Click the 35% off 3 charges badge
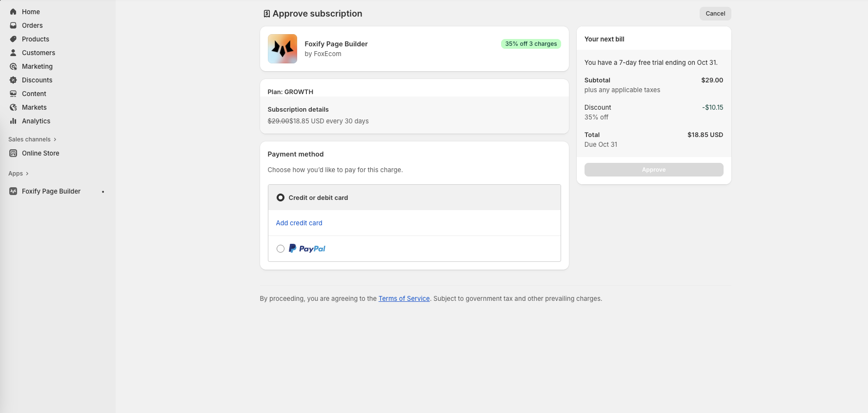This screenshot has height=413, width=868. click(x=531, y=44)
